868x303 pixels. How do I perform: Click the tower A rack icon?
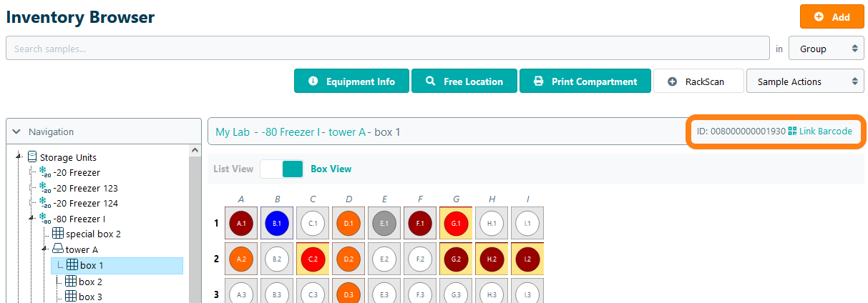58,249
